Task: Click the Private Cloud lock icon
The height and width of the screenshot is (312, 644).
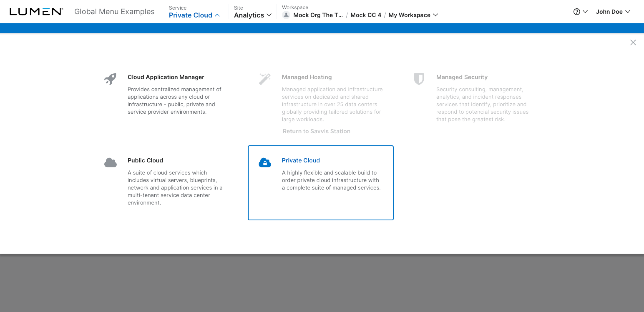Action: (x=264, y=162)
